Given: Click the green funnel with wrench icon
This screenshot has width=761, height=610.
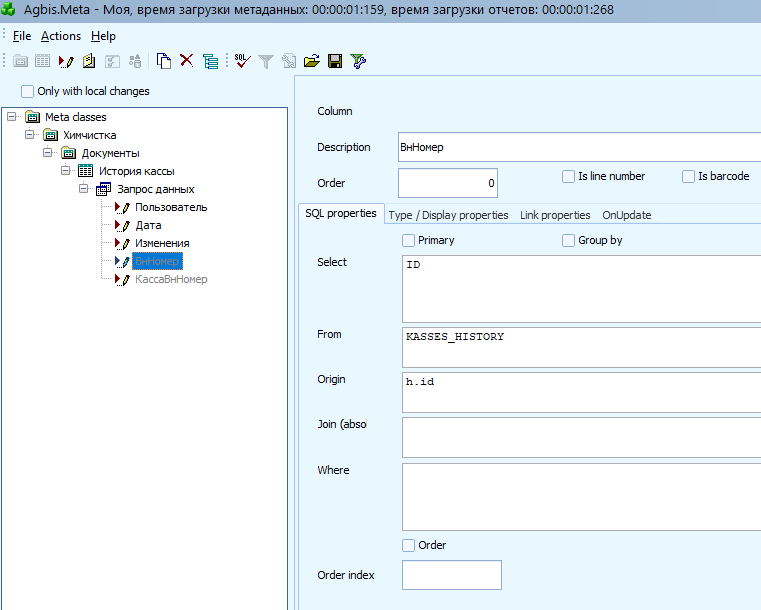Looking at the screenshot, I should point(358,61).
